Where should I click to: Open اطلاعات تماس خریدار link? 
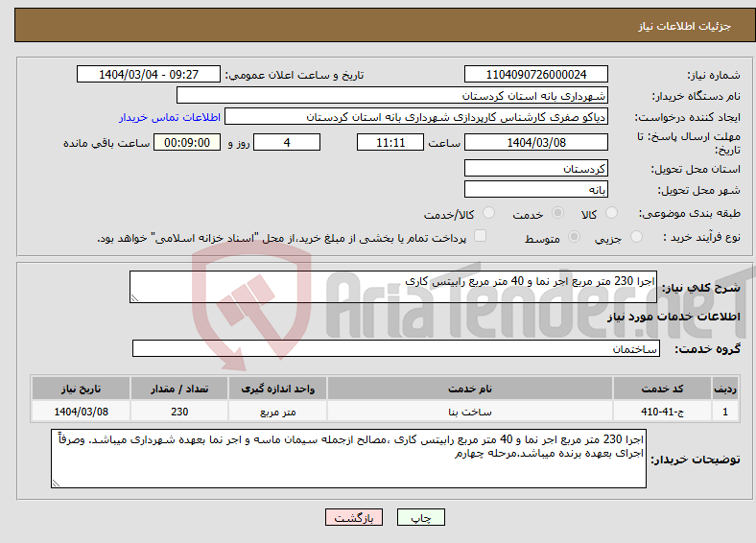click(170, 117)
